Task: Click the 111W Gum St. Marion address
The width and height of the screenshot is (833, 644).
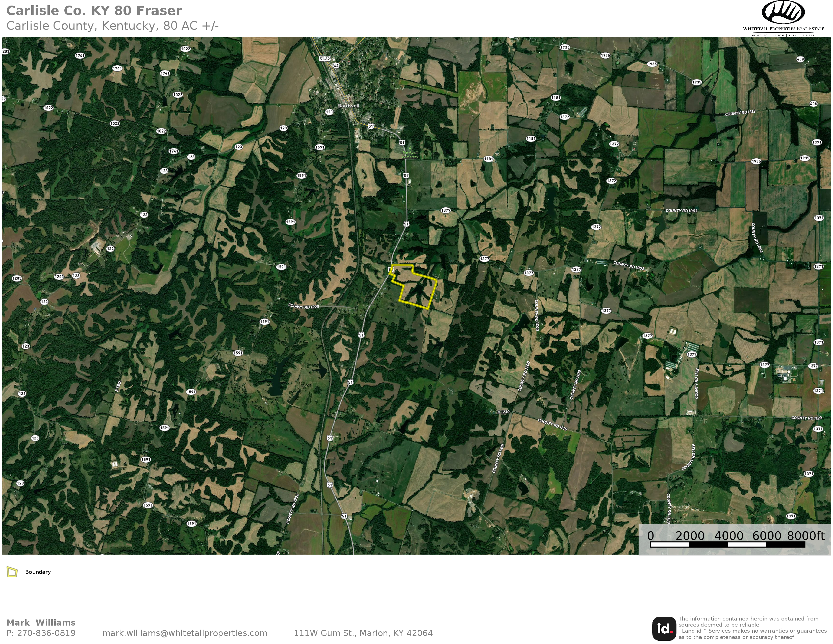Action: (x=363, y=633)
